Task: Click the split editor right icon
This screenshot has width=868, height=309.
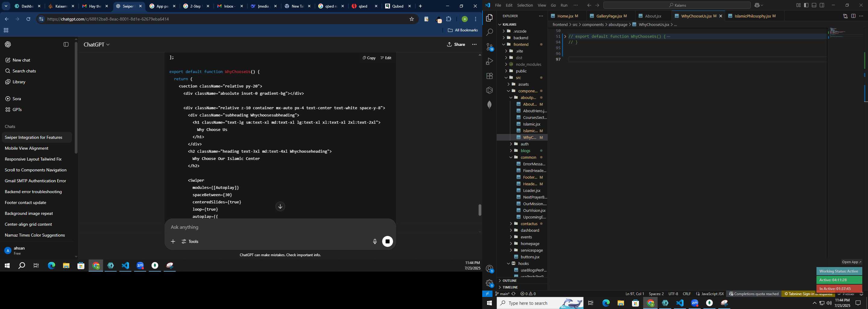Action: pyautogui.click(x=853, y=16)
